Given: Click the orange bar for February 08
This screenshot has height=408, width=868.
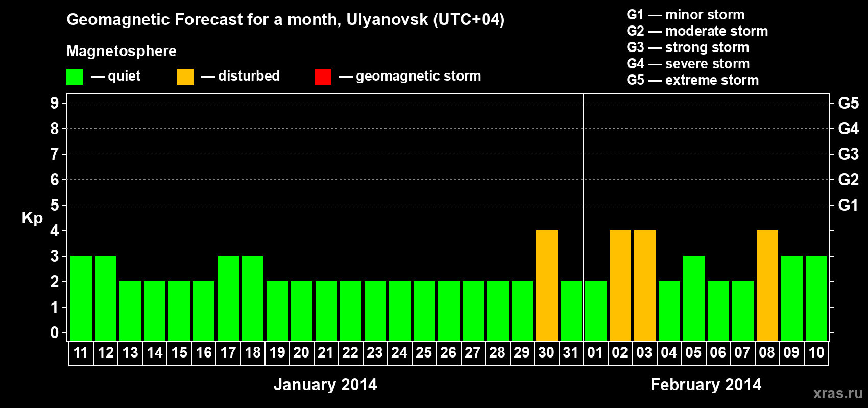Looking at the screenshot, I should (x=767, y=285).
